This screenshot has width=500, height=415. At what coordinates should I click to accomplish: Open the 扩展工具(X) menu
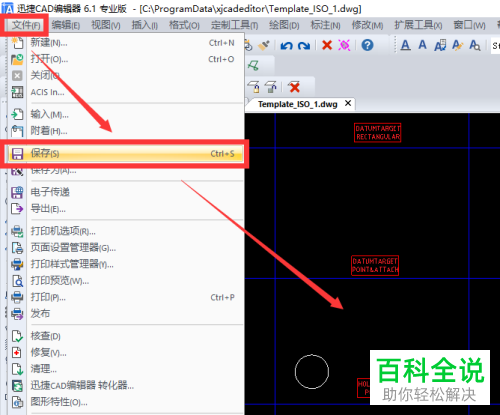click(x=418, y=25)
